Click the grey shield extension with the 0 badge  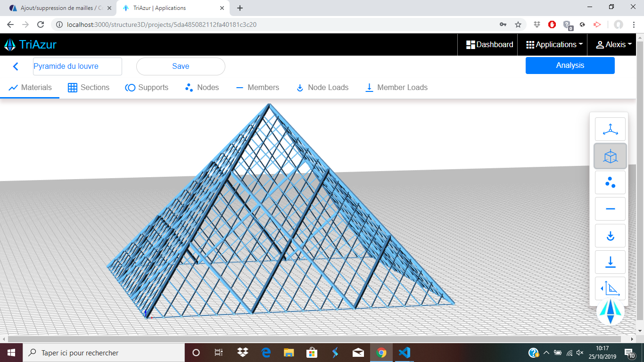point(568,25)
